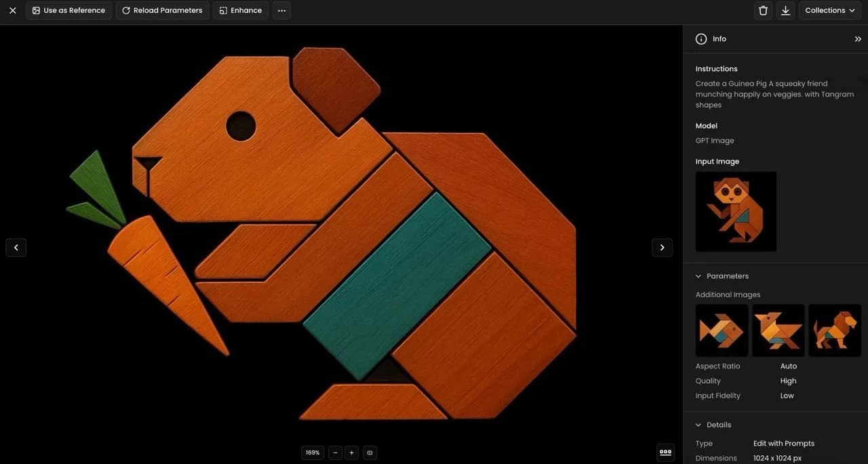Collapse the Parameters section
This screenshot has width=868, height=464.
698,275
